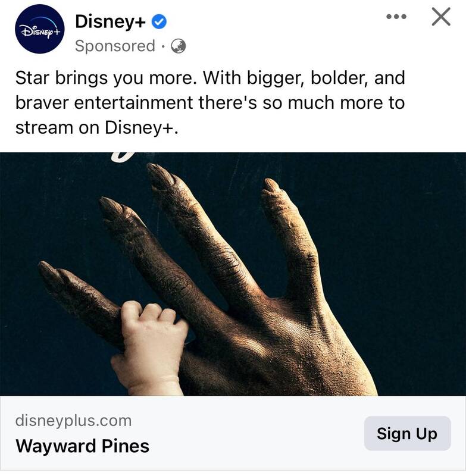Image resolution: width=466 pixels, height=476 pixels.
Task: Open the three-dot post options menu
Action: (x=396, y=17)
